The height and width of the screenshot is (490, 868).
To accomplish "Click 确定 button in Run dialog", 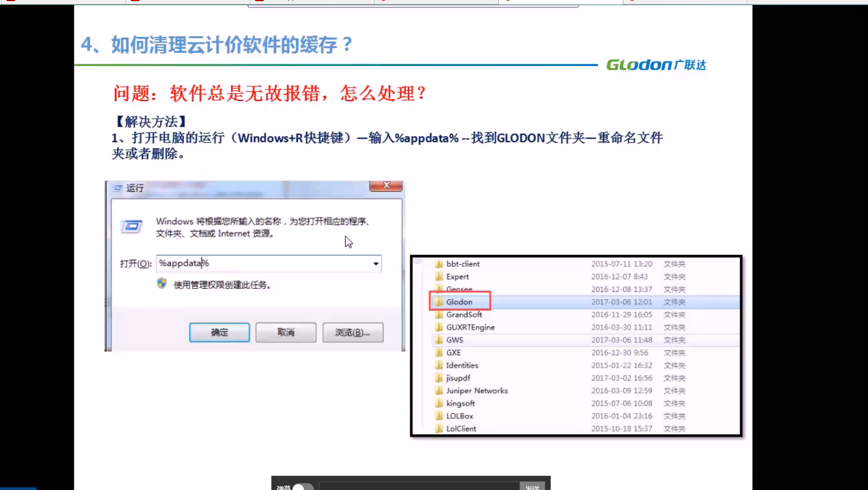I will click(219, 332).
